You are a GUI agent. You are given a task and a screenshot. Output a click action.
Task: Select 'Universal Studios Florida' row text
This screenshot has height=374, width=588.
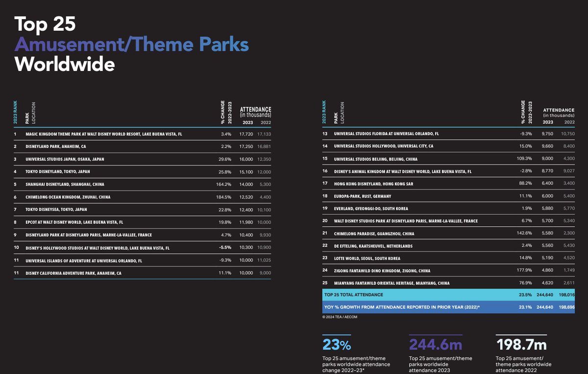pos(386,134)
